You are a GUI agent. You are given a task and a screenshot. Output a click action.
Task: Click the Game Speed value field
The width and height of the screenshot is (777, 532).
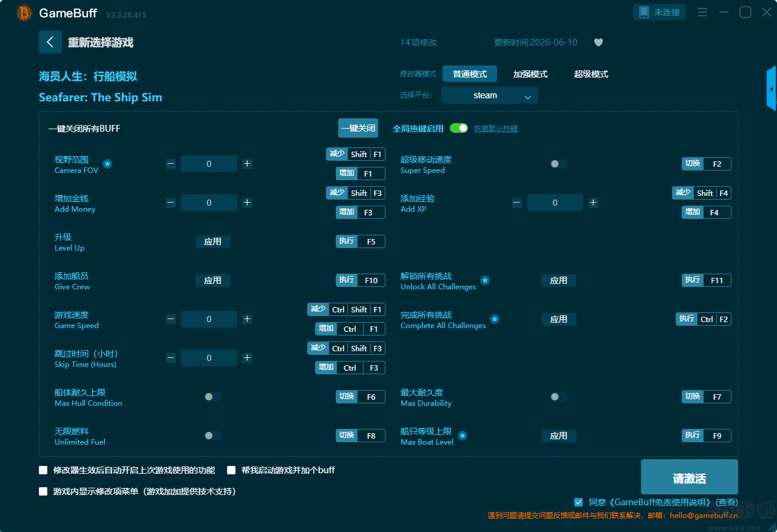click(x=209, y=319)
